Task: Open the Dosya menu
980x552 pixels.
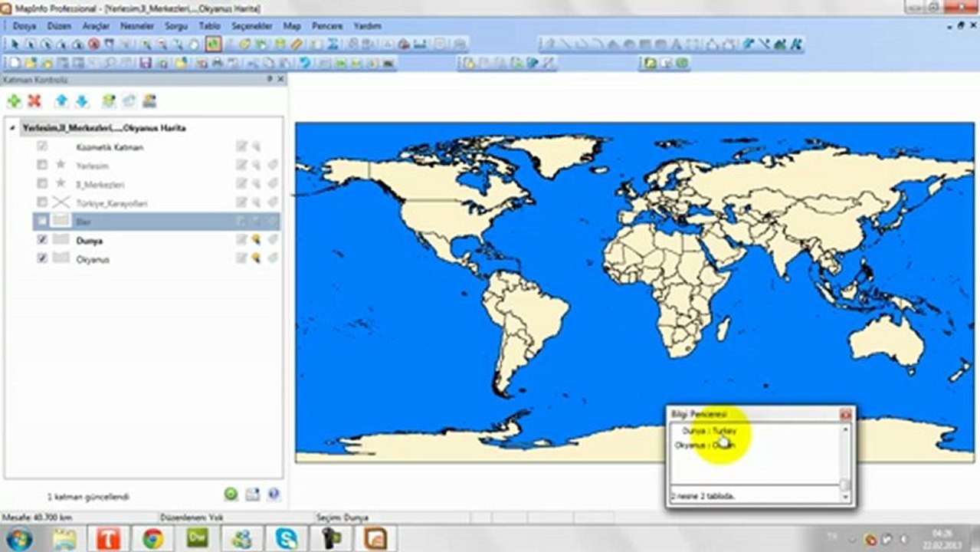Action: click(25, 25)
